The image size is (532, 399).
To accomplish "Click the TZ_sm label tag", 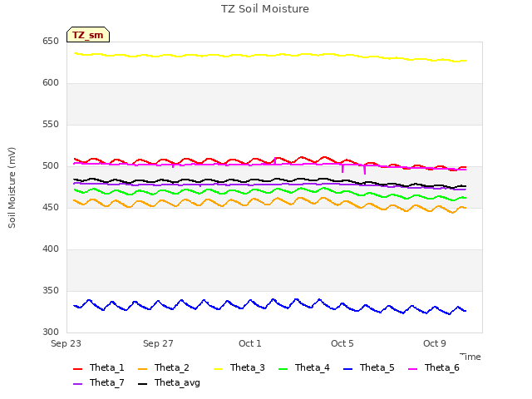I will [88, 35].
